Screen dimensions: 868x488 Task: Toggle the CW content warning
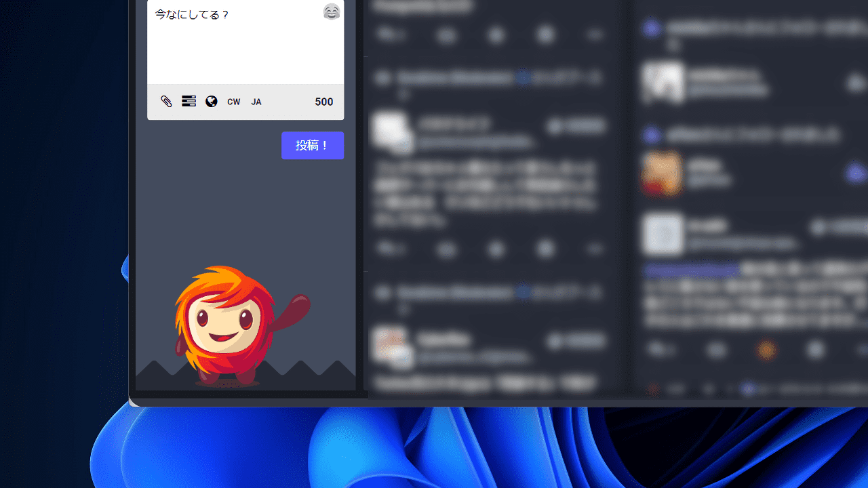[234, 102]
